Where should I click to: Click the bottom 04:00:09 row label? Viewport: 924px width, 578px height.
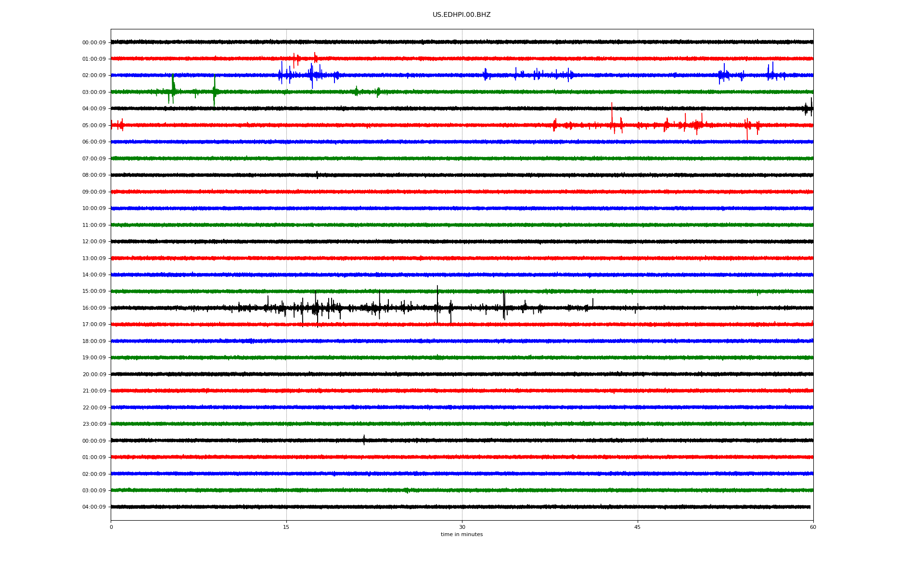click(94, 507)
